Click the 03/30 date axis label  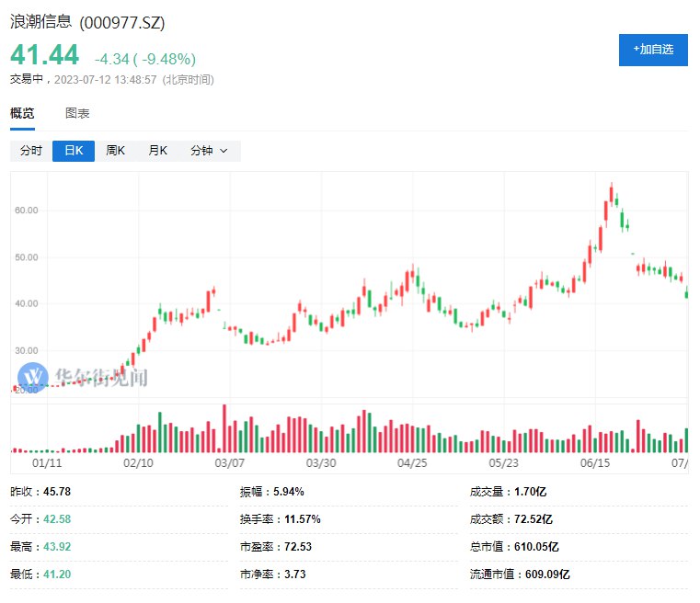pyautogui.click(x=321, y=463)
